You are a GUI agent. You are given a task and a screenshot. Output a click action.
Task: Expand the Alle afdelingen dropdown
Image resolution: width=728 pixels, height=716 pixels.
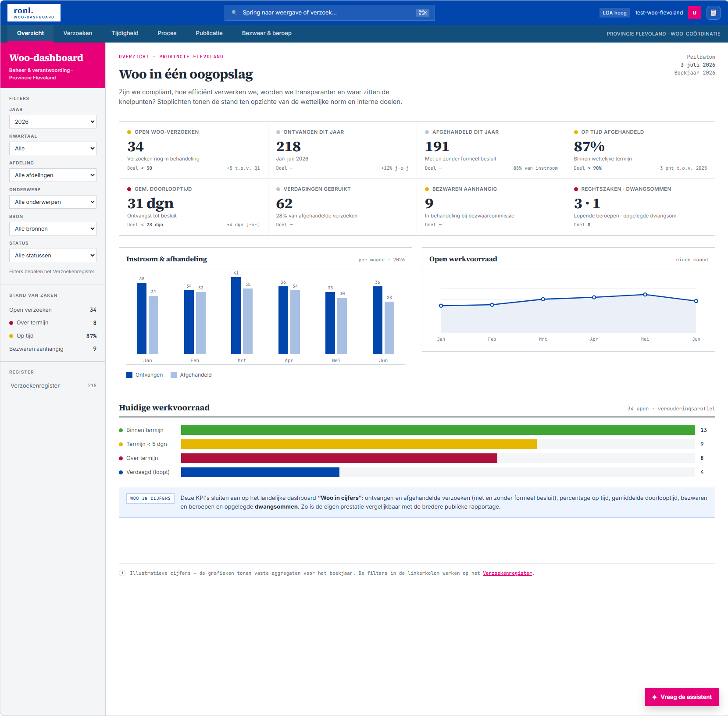click(x=53, y=175)
